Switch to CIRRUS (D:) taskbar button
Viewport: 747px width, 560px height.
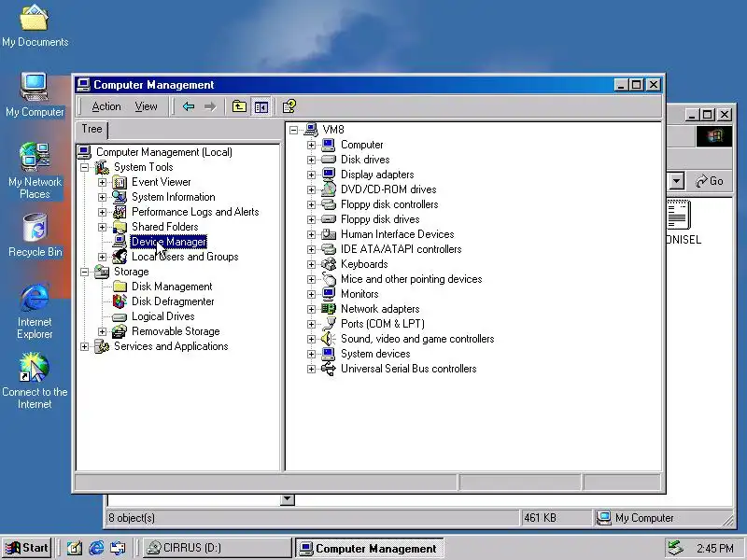[x=218, y=548]
